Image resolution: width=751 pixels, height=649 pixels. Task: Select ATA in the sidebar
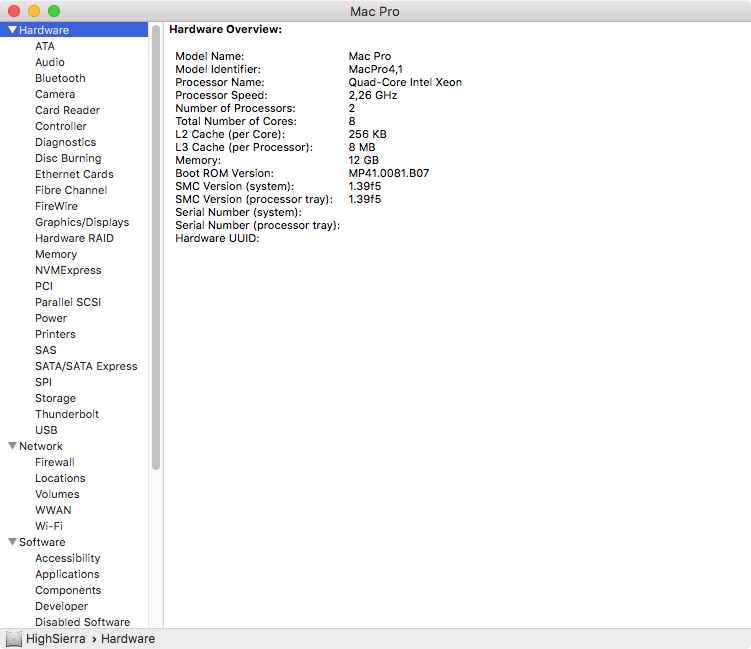click(45, 46)
